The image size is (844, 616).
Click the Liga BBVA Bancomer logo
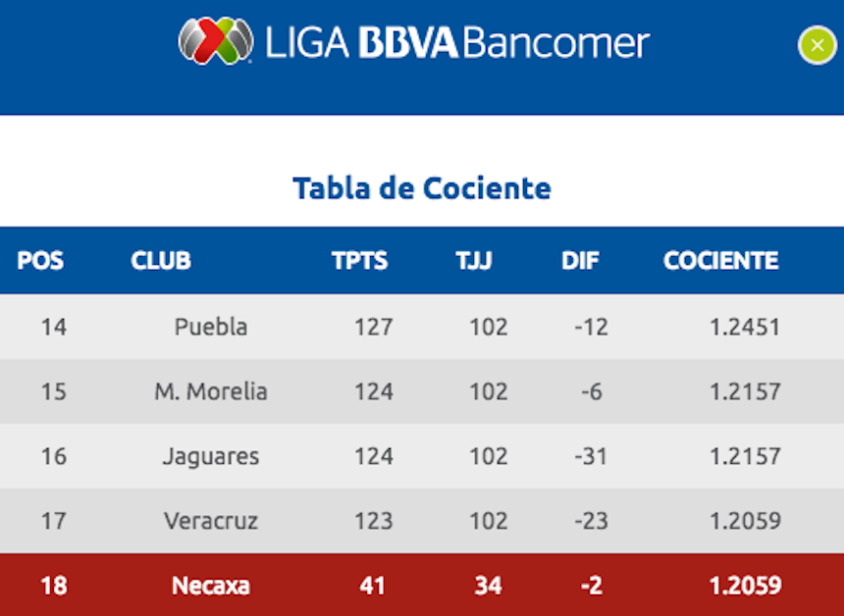[x=215, y=42]
